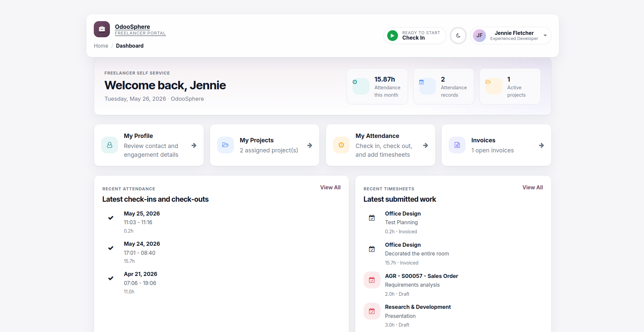This screenshot has width=644, height=332.
Task: Click Decorated the entire room description
Action: click(417, 254)
